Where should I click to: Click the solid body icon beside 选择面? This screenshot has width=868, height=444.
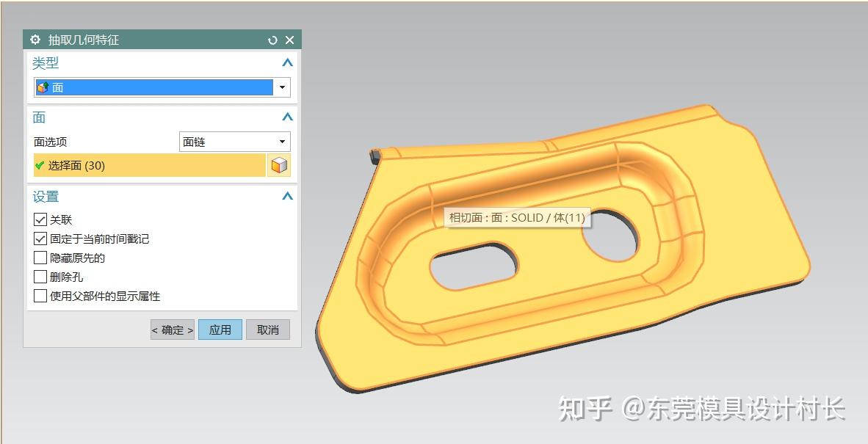tap(279, 165)
